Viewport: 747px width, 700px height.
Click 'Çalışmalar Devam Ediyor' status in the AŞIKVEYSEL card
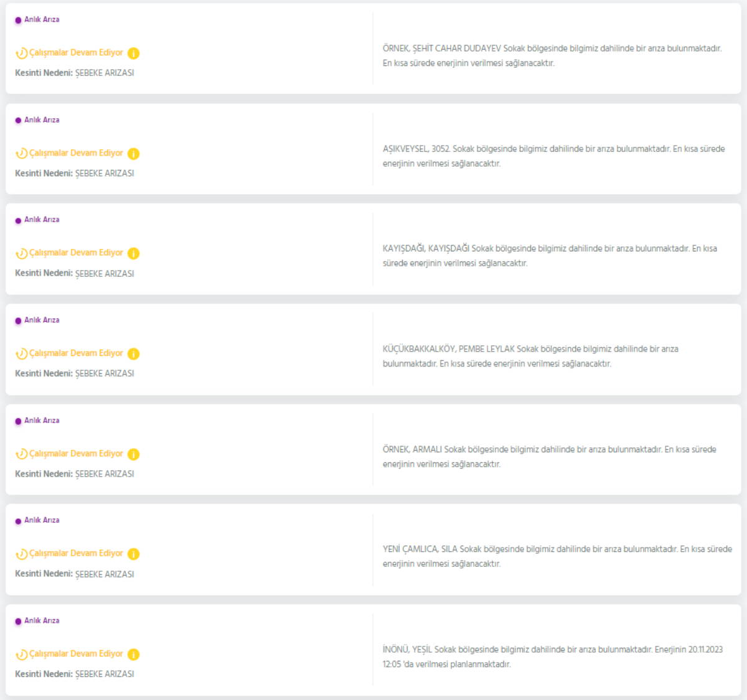[x=76, y=153]
